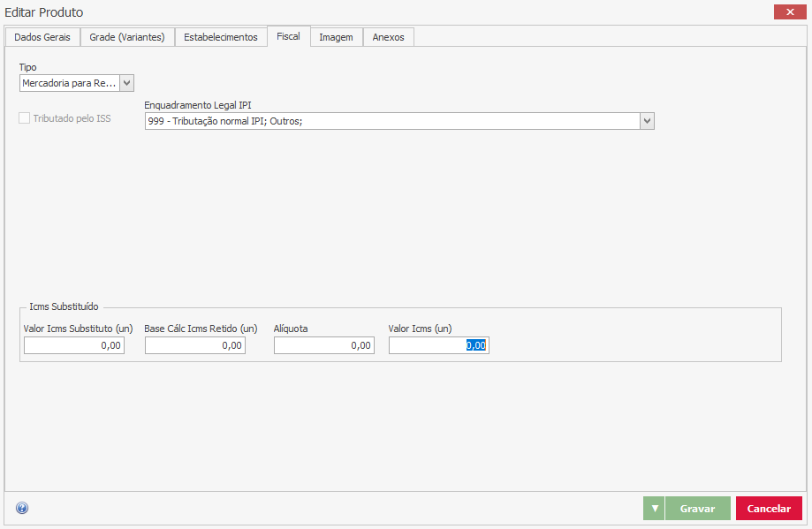Toggle the Tributado pelo ISS checkbox
812x529 pixels.
coord(25,117)
